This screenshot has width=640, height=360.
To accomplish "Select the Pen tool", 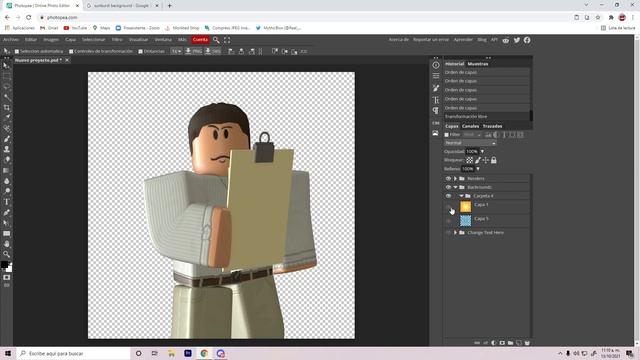I will pos(7,212).
